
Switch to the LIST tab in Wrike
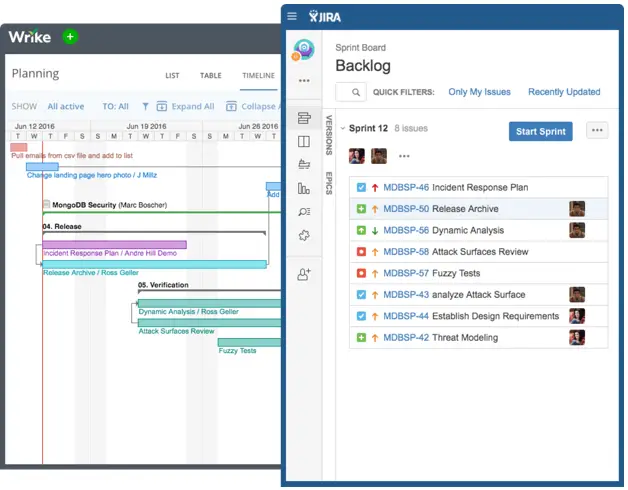[172, 76]
